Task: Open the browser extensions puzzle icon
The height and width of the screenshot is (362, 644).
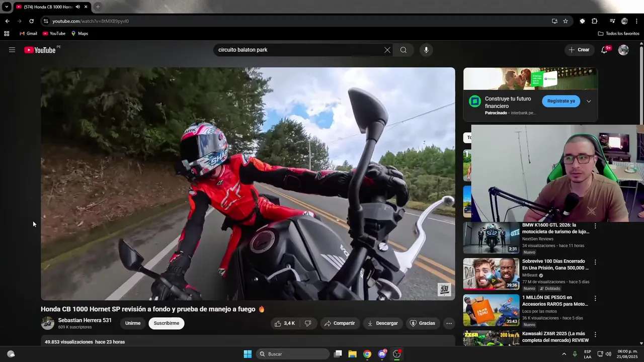Action: (x=594, y=21)
